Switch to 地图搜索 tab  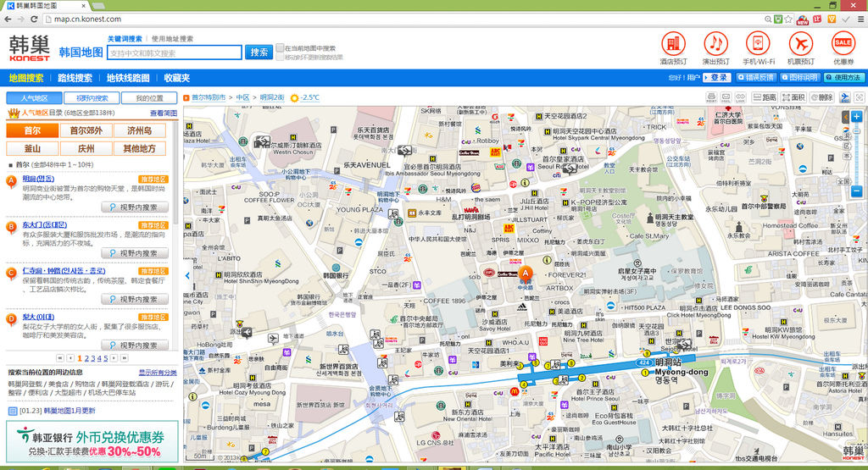26,78
